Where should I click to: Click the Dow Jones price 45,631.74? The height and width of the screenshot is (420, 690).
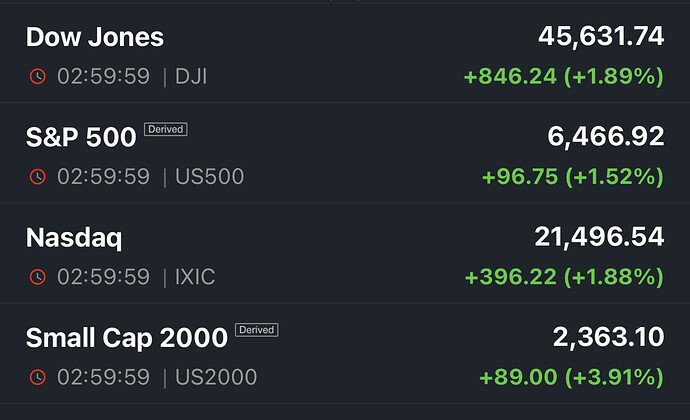click(601, 37)
